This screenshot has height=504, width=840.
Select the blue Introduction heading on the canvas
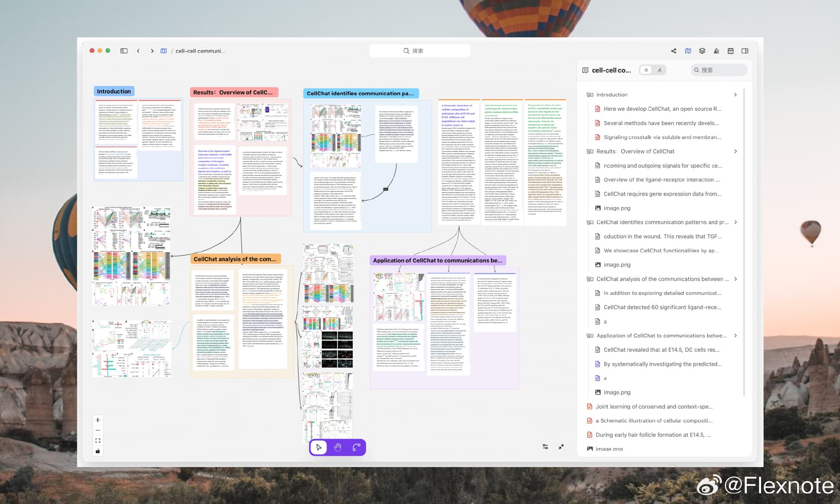[x=114, y=91]
